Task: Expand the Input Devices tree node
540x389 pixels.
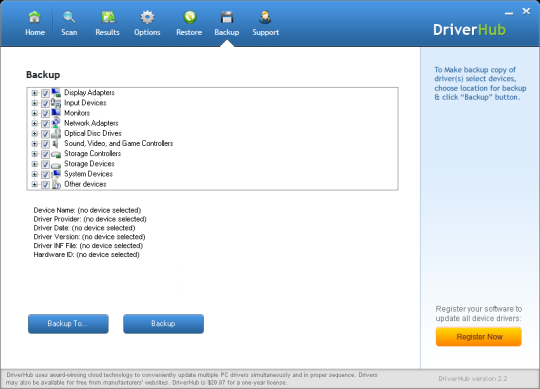Action: [34, 103]
